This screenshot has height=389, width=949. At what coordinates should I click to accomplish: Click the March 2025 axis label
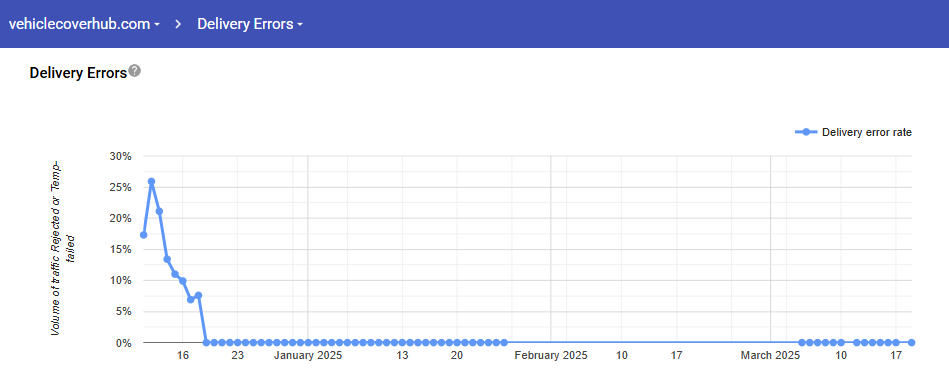[x=770, y=356]
